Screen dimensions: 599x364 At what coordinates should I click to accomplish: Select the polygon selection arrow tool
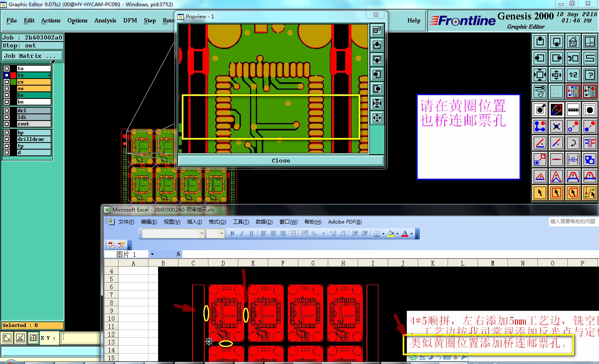click(573, 193)
